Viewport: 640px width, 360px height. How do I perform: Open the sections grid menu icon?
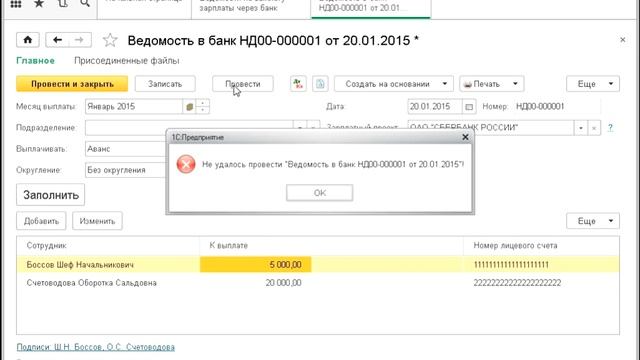pyautogui.click(x=16, y=4)
